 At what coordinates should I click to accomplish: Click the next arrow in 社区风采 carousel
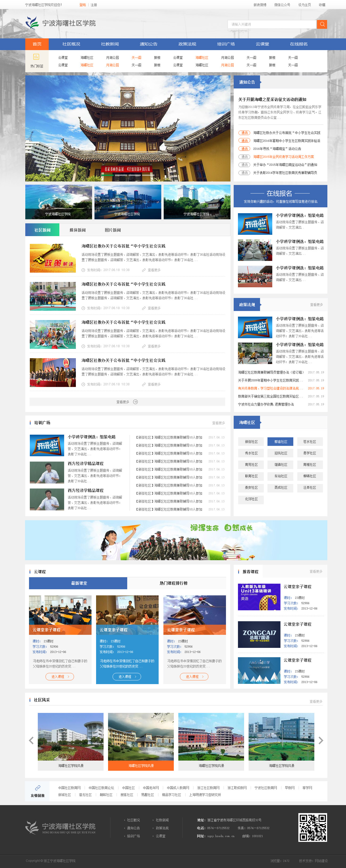click(321, 740)
